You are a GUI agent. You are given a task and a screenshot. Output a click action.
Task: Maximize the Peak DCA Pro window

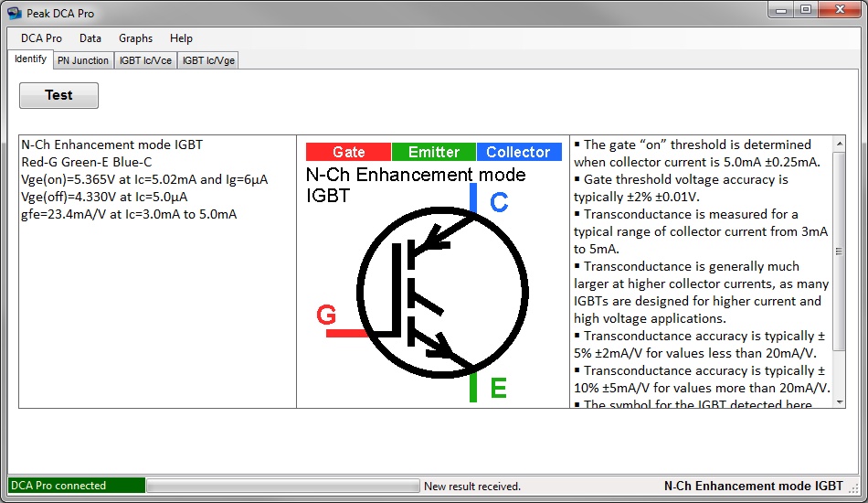click(806, 10)
